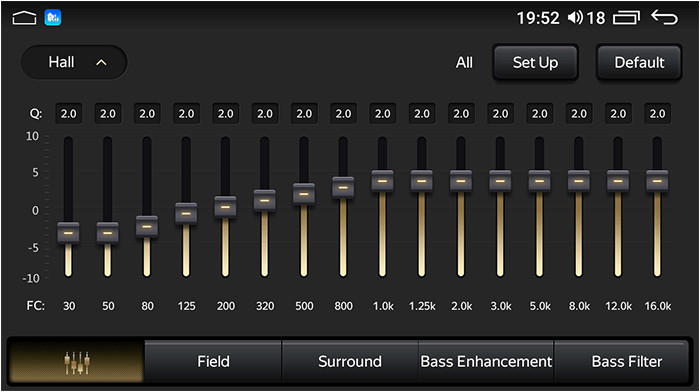Open the Q value box for 30 Hz

pyautogui.click(x=68, y=114)
